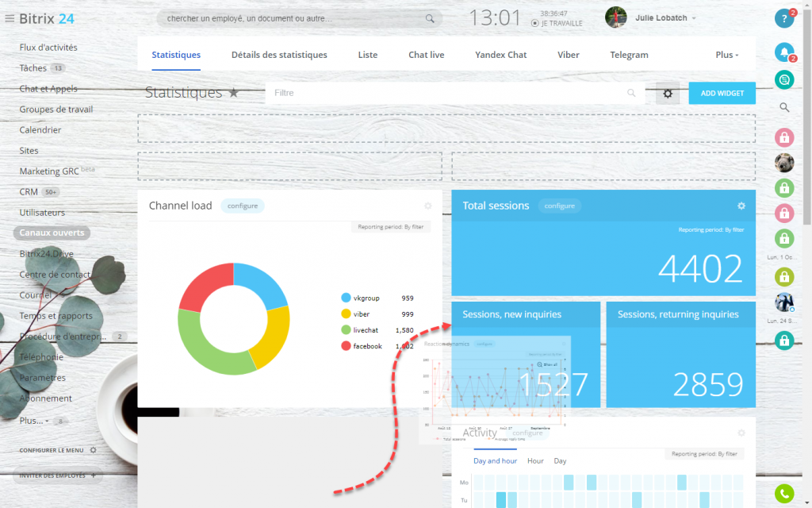Open the Activity widget gear icon

(741, 433)
